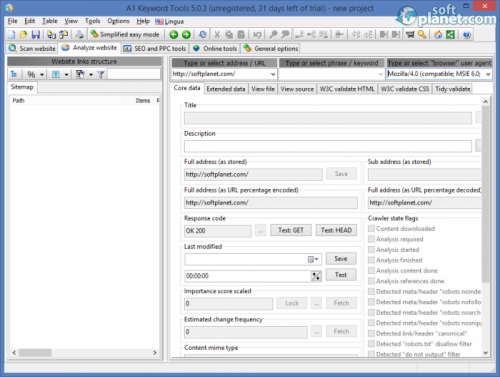Select the Extended data tab

pyautogui.click(x=226, y=89)
